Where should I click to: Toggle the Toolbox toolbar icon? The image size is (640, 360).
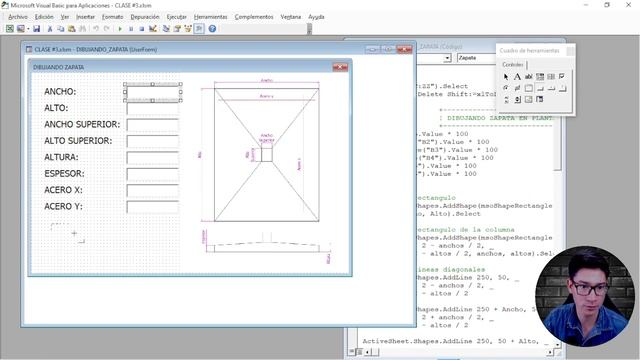click(199, 29)
